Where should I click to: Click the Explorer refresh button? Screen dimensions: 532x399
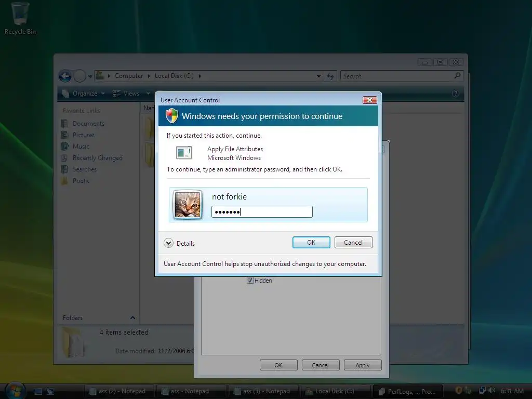[330, 76]
